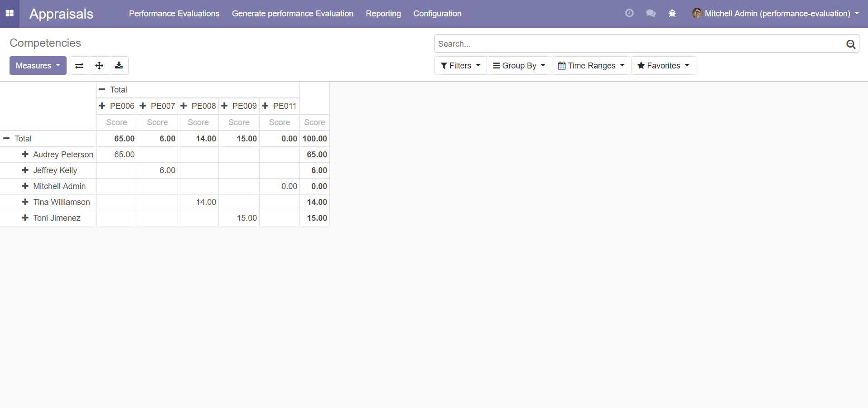Click the search magnifier icon
This screenshot has width=868, height=408.
click(850, 44)
